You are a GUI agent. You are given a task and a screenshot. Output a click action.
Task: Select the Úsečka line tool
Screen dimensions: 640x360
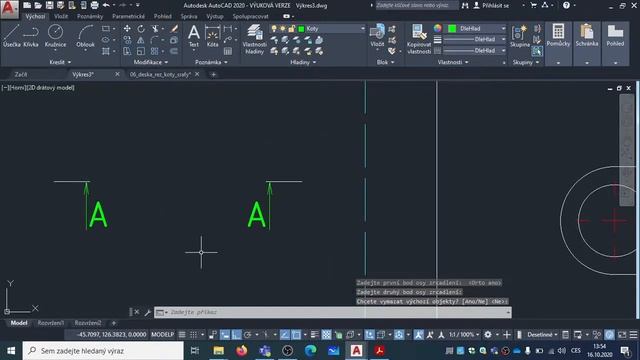11,36
